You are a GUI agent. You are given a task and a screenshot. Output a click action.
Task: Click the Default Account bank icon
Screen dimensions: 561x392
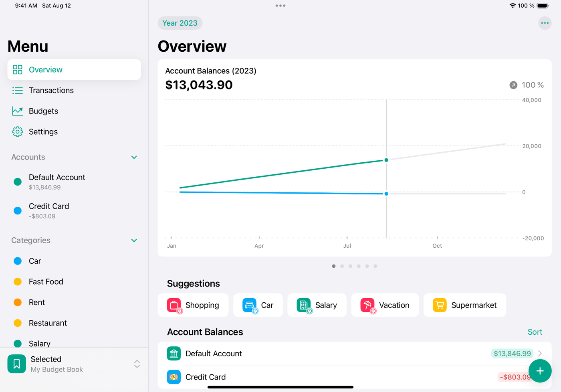[174, 354]
